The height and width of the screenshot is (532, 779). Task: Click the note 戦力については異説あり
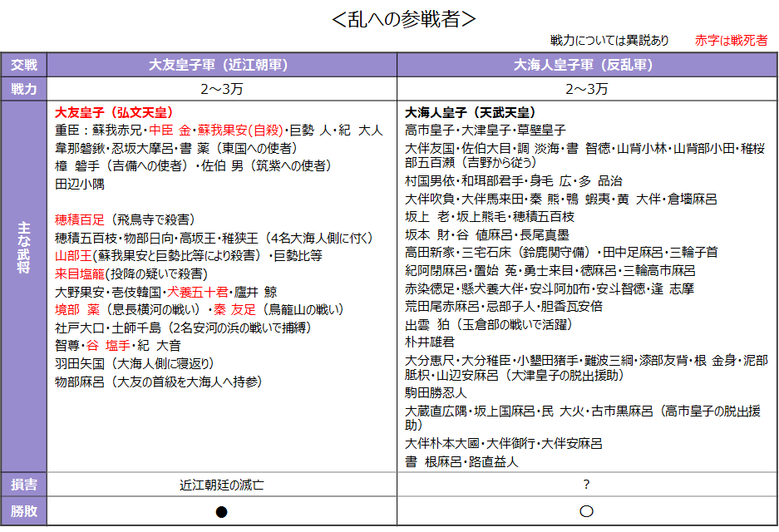click(609, 40)
